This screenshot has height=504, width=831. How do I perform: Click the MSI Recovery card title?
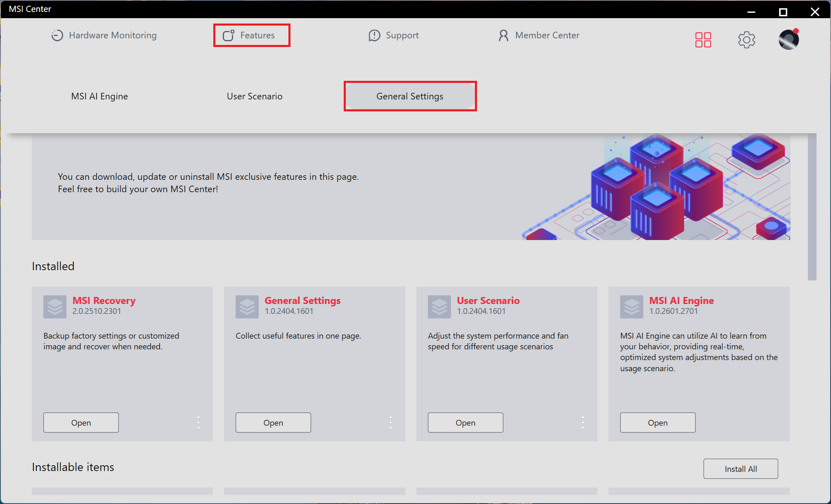pyautogui.click(x=104, y=300)
